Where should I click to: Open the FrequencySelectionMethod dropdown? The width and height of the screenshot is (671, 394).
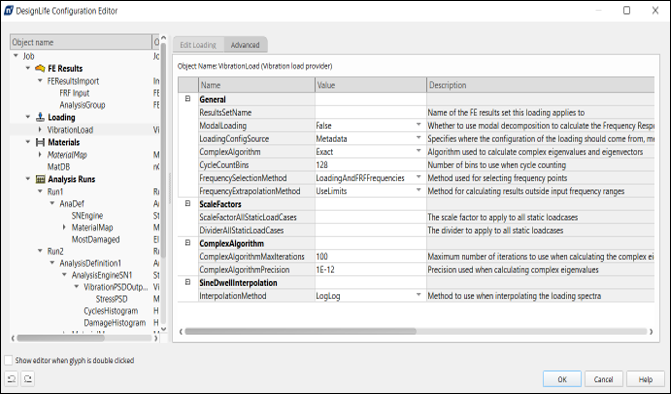(x=419, y=178)
